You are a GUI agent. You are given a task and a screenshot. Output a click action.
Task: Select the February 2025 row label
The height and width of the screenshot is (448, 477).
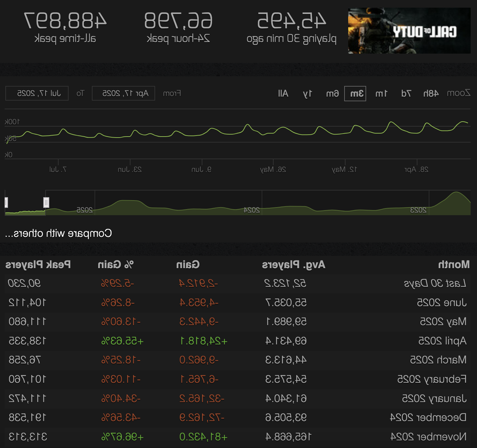point(432,379)
